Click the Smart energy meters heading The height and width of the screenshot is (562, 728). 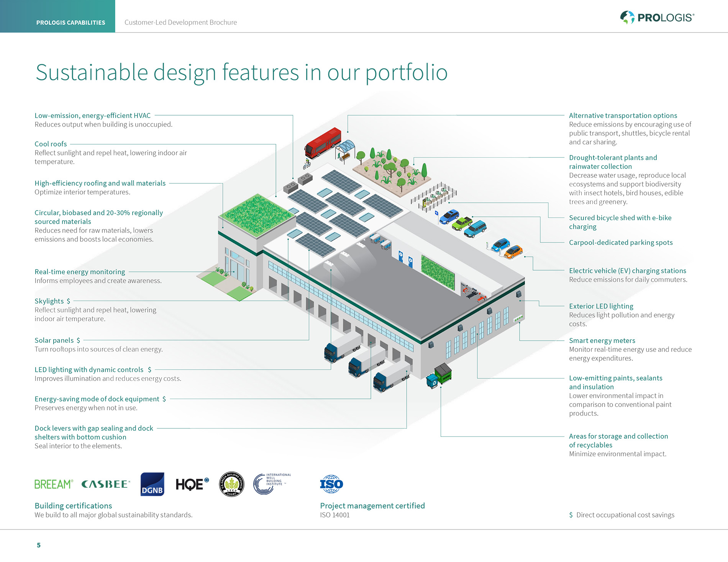(x=602, y=341)
